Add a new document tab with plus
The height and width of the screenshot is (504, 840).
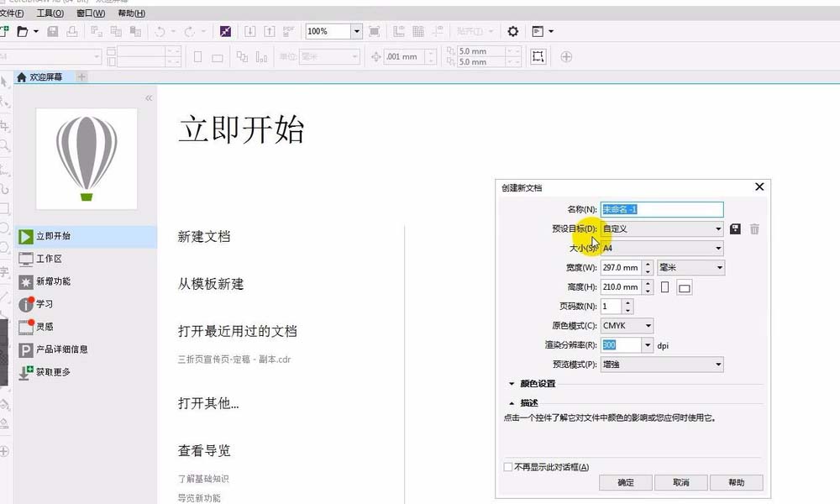coord(81,77)
